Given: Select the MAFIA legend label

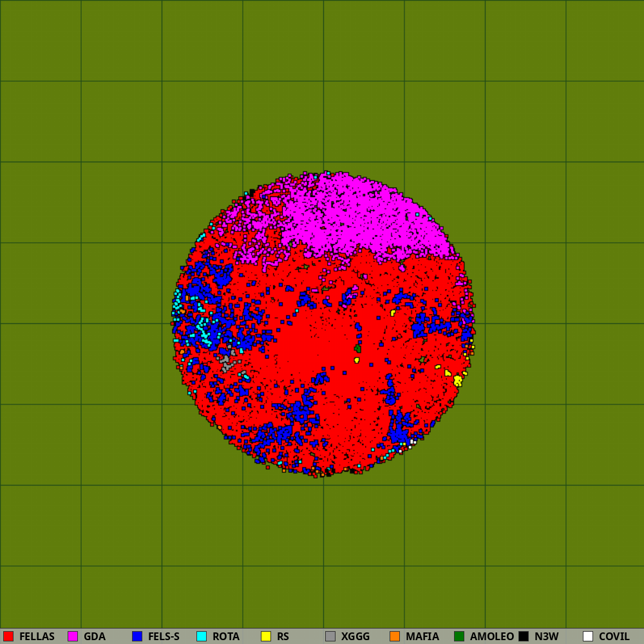Looking at the screenshot, I should coord(422,636).
